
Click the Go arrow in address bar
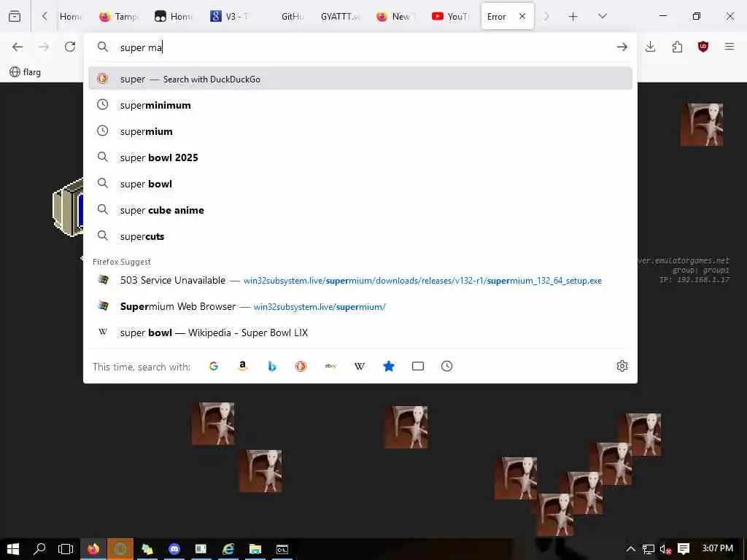point(622,47)
